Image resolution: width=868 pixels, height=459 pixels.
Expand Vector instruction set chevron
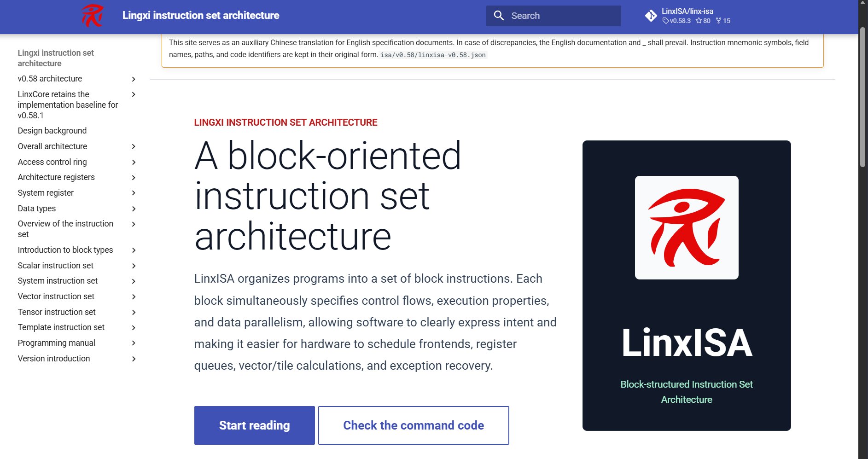tap(134, 296)
